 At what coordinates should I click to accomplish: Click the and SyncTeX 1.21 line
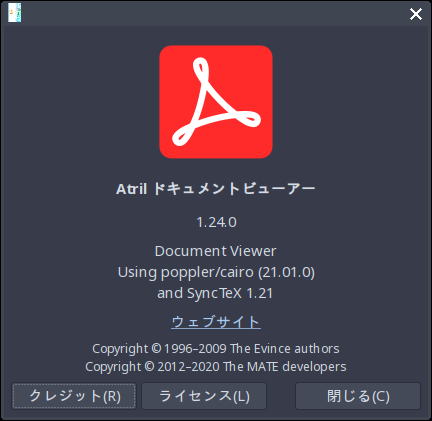[215, 293]
